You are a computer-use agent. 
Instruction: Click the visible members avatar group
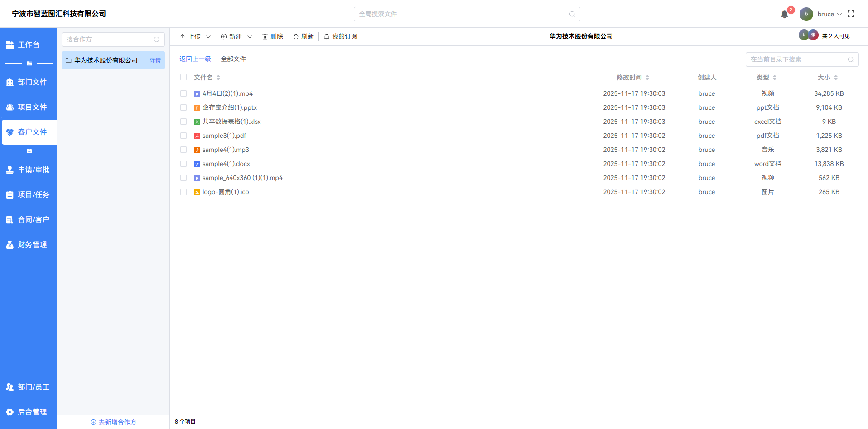808,35
